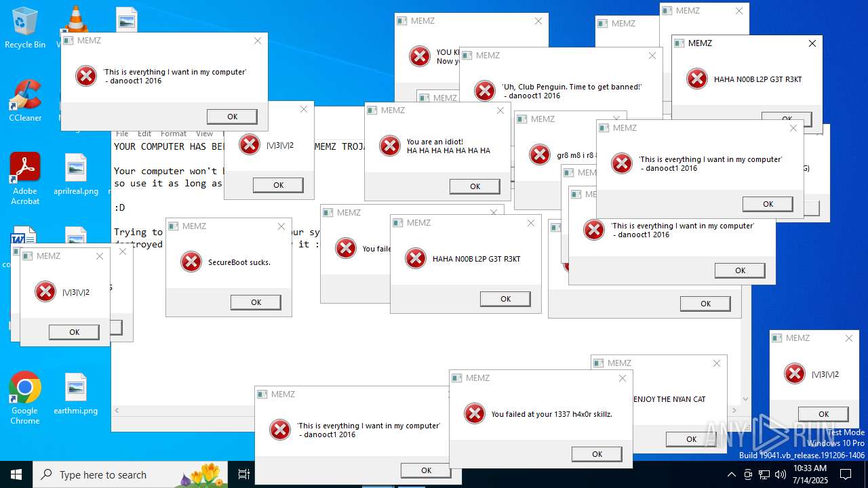Close the 'ENJOY THE NYAN CAT' dialog
This screenshot has width=868, height=488.
[x=717, y=363]
